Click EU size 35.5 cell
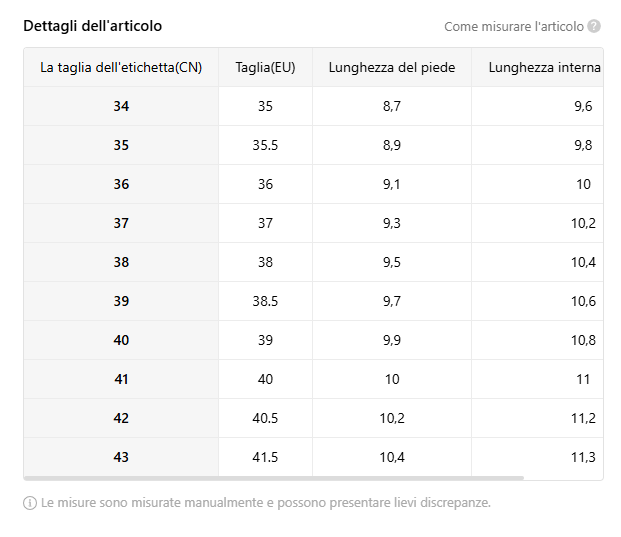 click(265, 145)
